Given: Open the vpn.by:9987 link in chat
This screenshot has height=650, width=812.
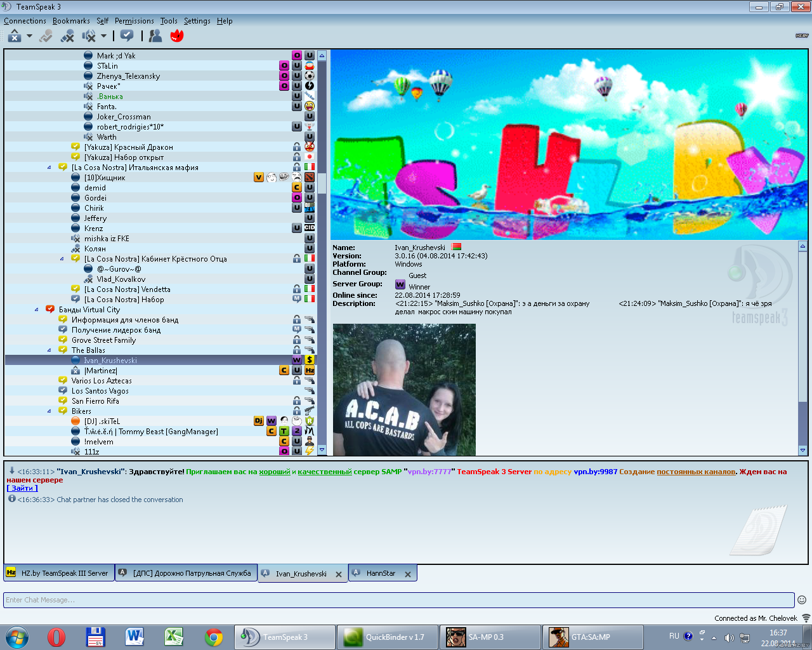Looking at the screenshot, I should click(595, 472).
